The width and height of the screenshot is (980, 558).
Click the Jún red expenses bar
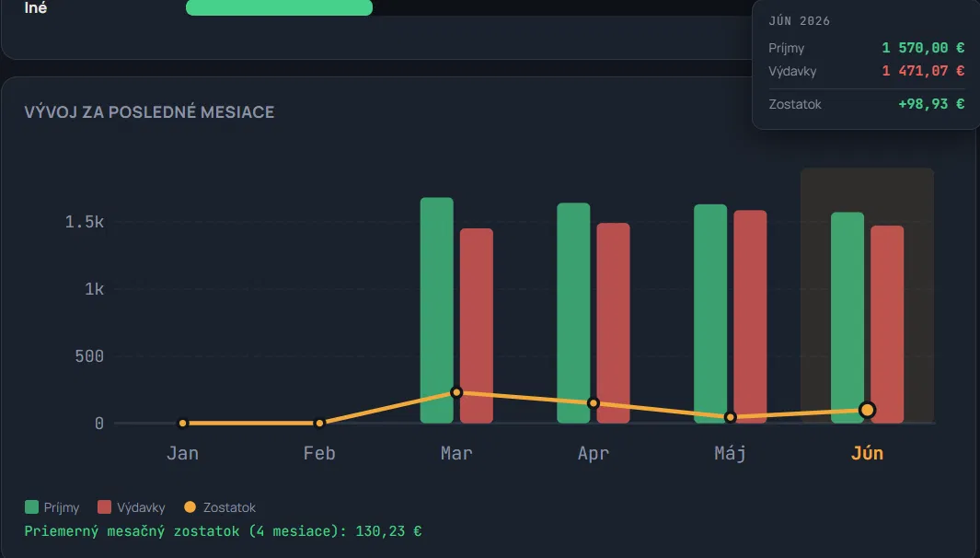tap(887, 325)
